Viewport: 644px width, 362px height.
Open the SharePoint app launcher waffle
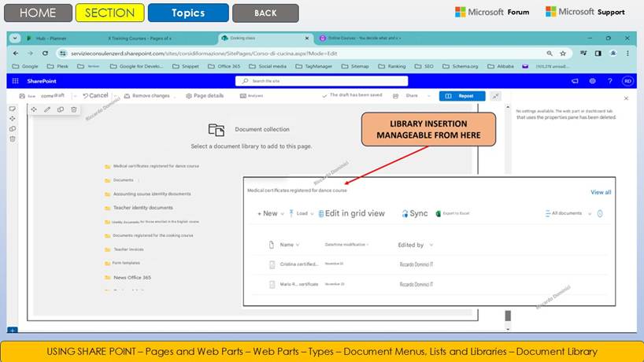(x=15, y=81)
